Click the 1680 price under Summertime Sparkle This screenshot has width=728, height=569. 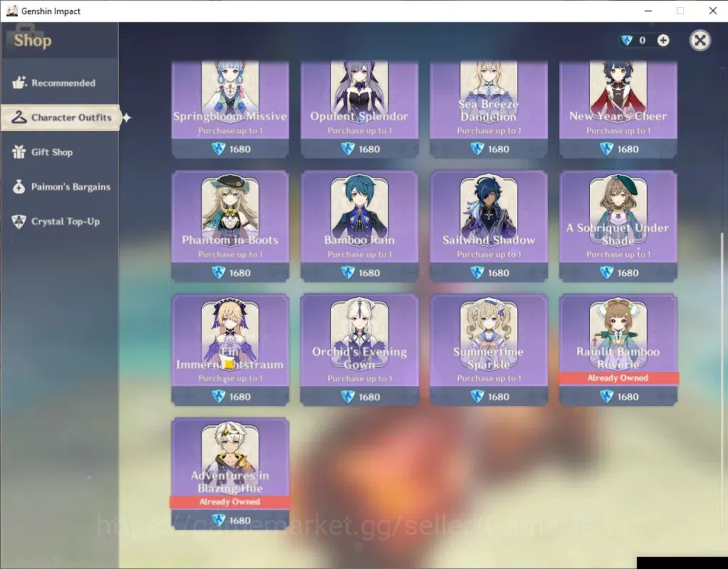[x=498, y=397]
